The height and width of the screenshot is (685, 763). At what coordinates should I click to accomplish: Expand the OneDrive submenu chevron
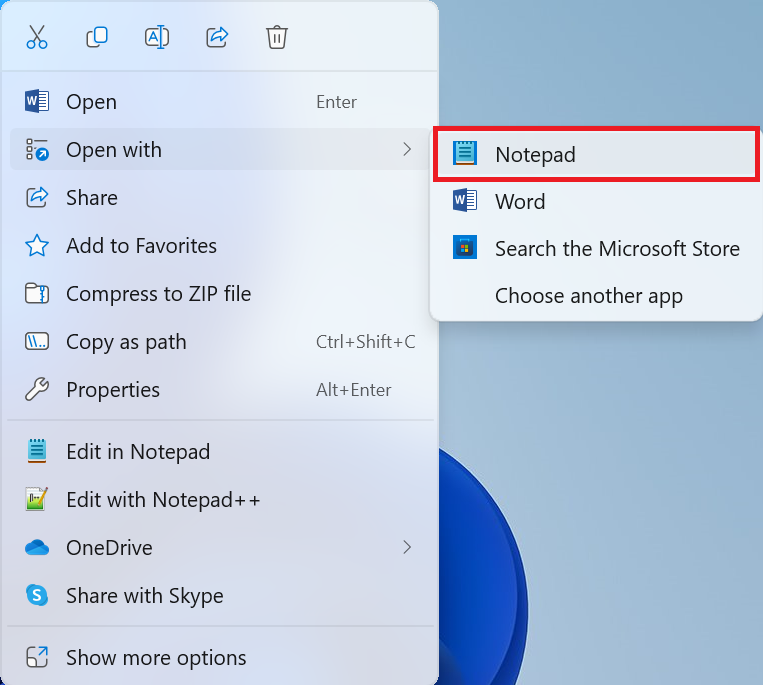pos(407,548)
